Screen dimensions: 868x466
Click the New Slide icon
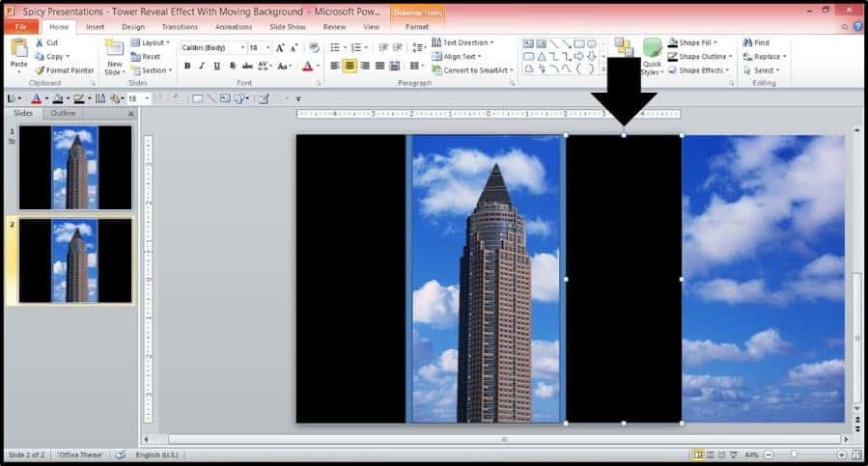114,48
